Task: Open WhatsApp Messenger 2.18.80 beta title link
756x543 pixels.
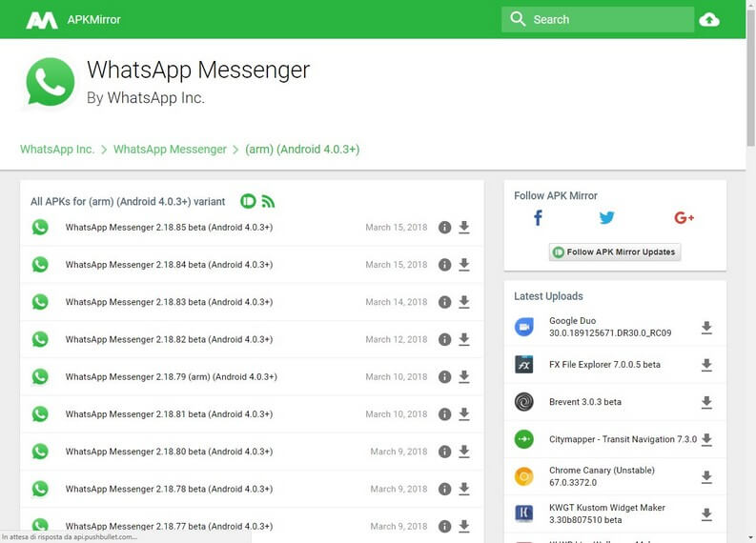Action: (x=170, y=452)
